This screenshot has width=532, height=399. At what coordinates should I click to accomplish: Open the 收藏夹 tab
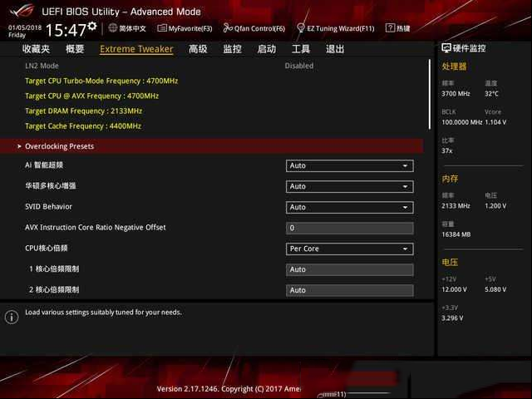(36, 49)
